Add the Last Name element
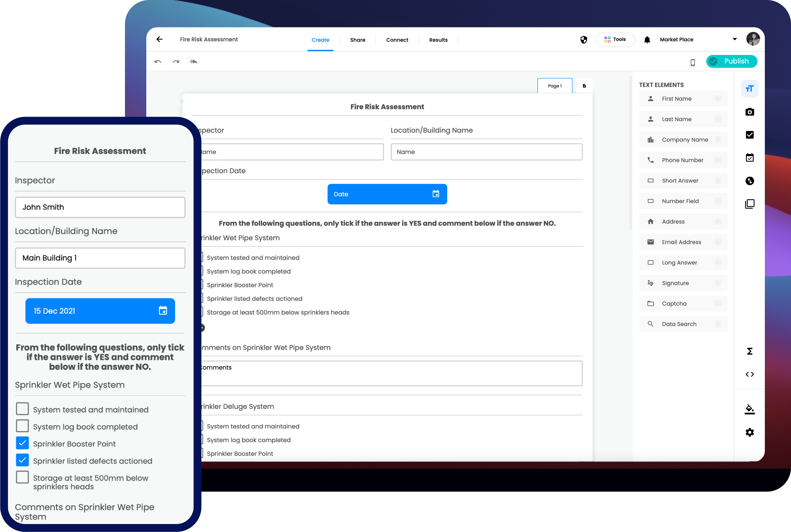Screen dimensions: 791x532 click(x=683, y=119)
